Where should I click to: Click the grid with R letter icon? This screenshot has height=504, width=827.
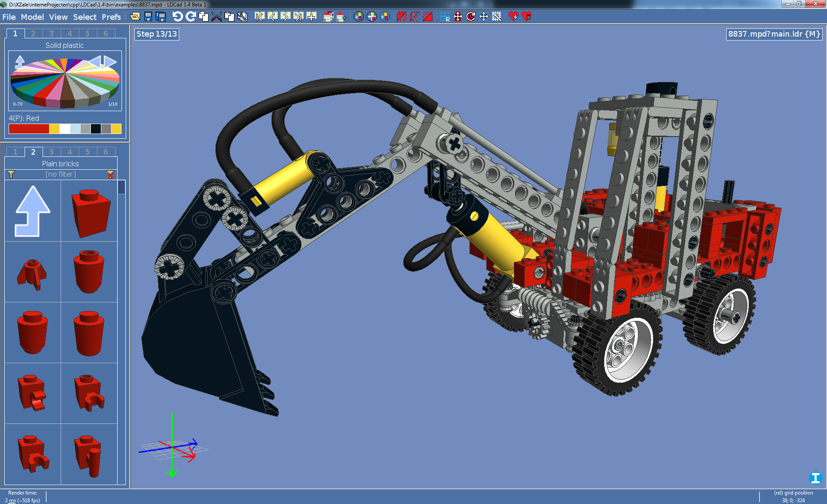click(445, 17)
